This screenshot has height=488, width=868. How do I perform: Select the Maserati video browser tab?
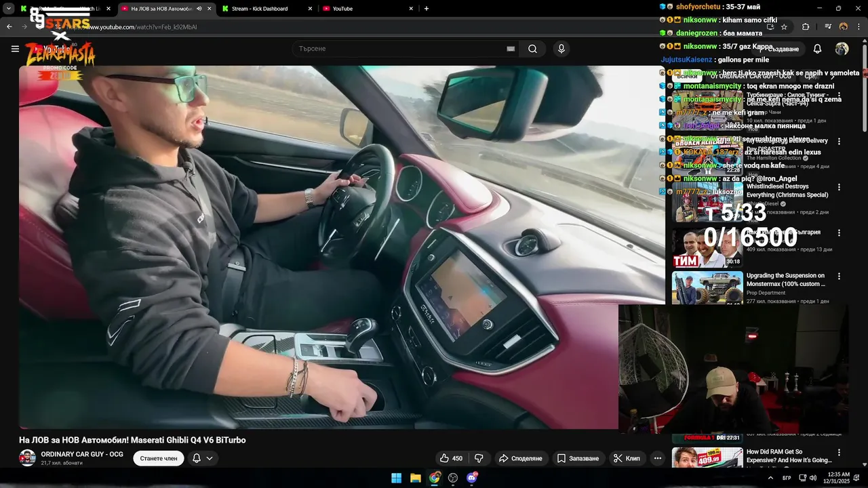(x=160, y=9)
